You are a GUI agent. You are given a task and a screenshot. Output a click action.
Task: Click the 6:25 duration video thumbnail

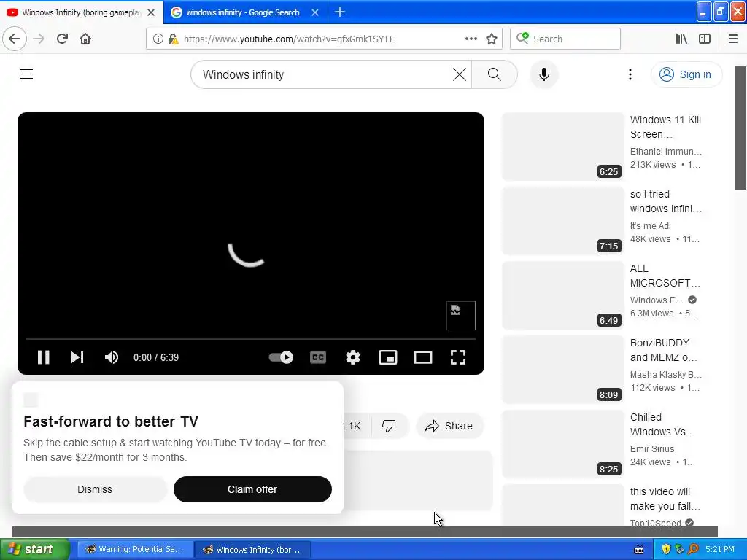[562, 147]
